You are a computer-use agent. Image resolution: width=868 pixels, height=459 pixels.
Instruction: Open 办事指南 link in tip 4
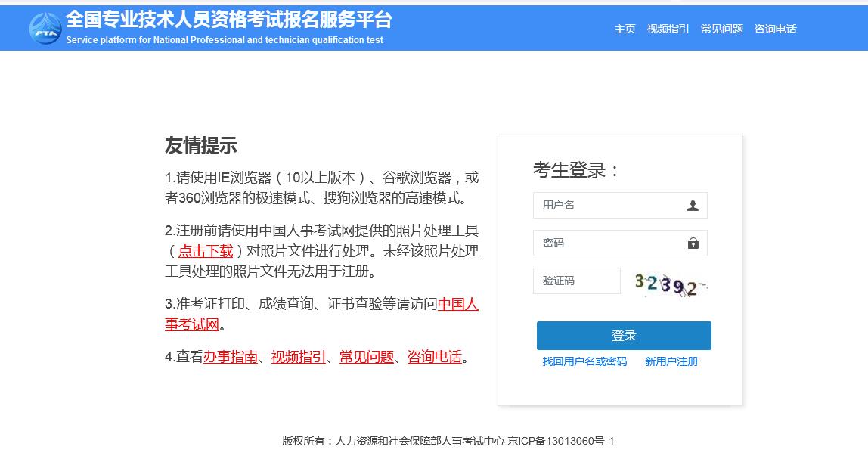[x=231, y=357]
